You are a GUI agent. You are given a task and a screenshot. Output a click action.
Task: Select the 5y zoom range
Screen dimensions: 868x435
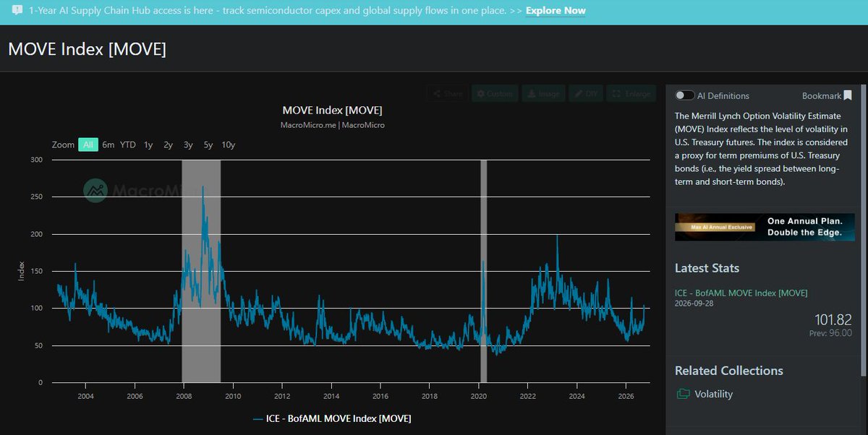[208, 145]
